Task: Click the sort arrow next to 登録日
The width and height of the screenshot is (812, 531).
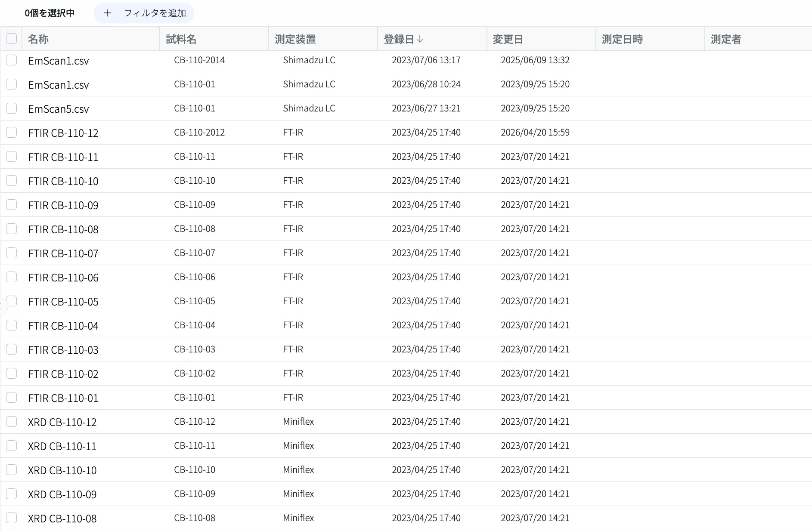Action: coord(420,39)
